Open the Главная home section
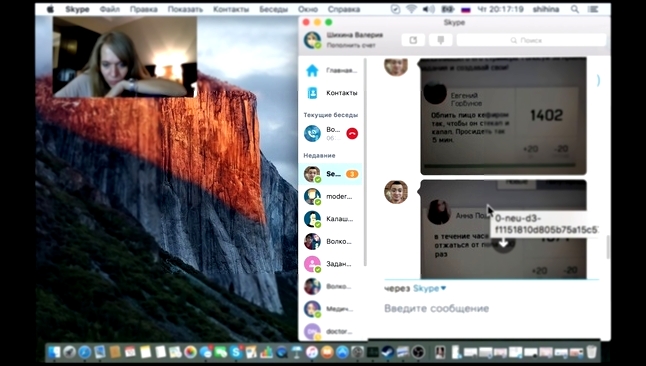The image size is (646, 366). point(331,70)
